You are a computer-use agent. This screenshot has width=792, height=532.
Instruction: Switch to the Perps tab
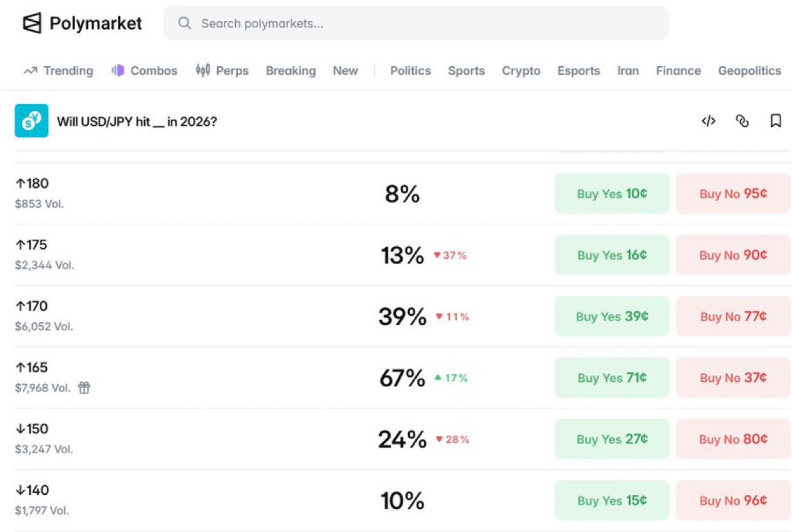click(222, 71)
